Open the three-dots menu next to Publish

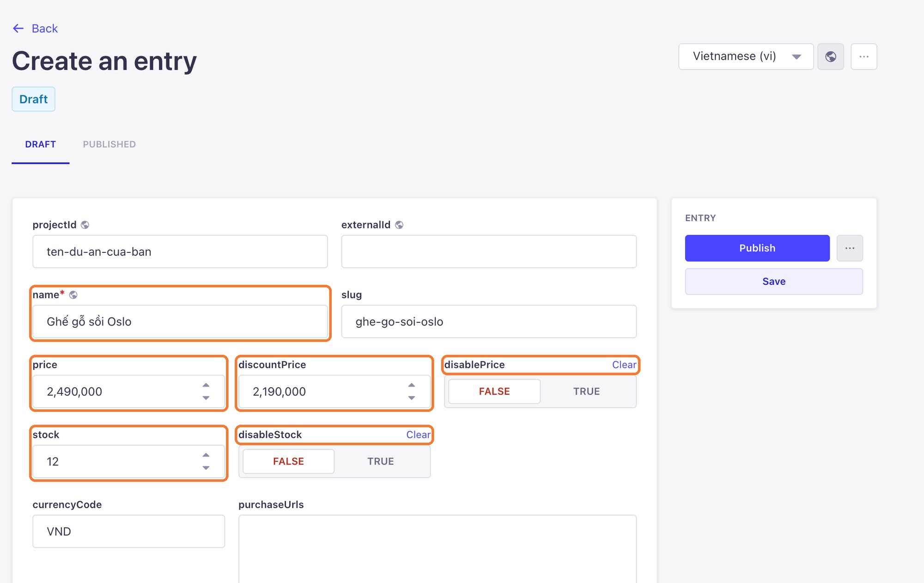click(850, 248)
